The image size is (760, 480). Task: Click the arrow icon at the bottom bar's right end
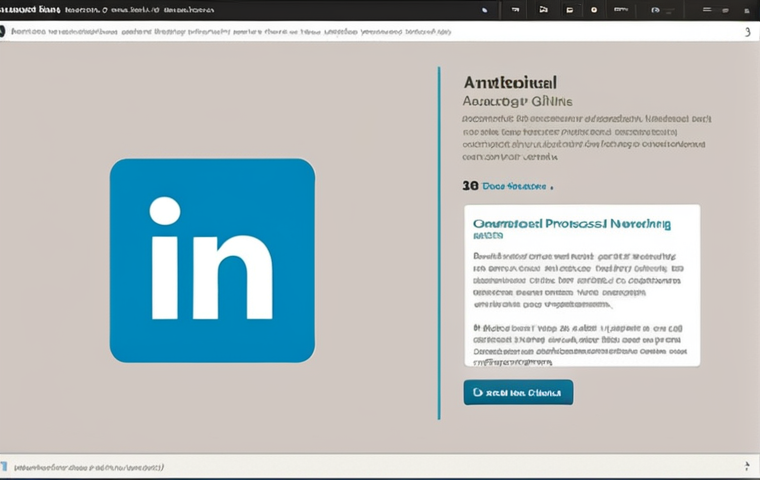tap(747, 466)
